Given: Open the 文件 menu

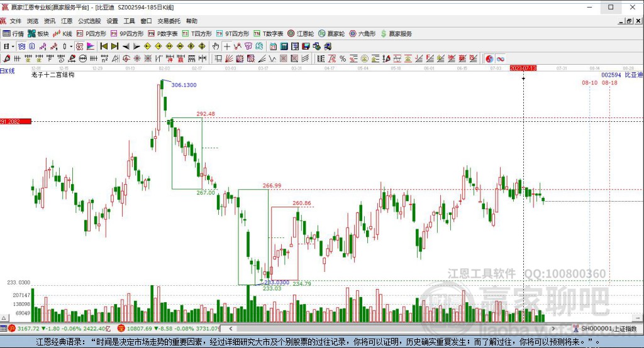Looking at the screenshot, I should [15, 21].
